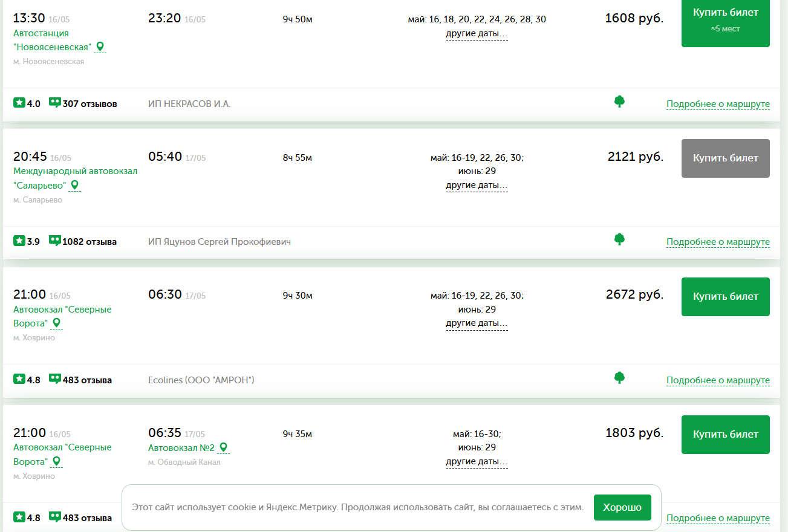788x532 pixels.
Task: Click green tree icon in ИП Некрасов row
Action: [619, 102]
